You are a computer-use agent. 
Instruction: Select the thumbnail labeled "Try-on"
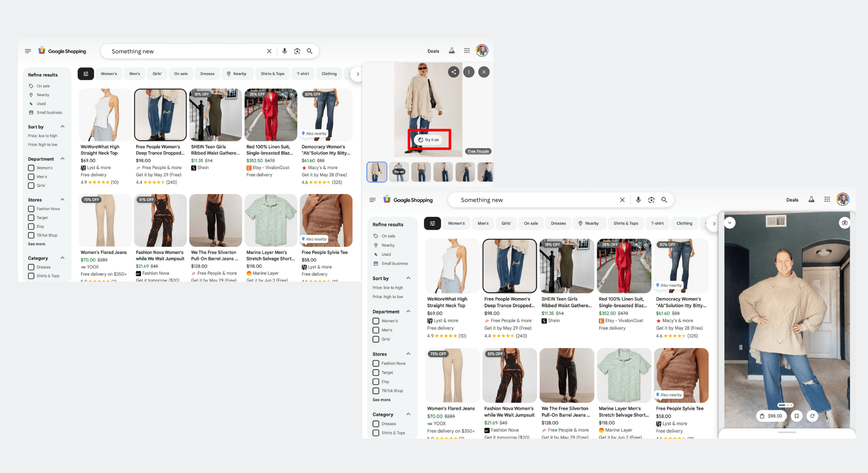coord(399,172)
